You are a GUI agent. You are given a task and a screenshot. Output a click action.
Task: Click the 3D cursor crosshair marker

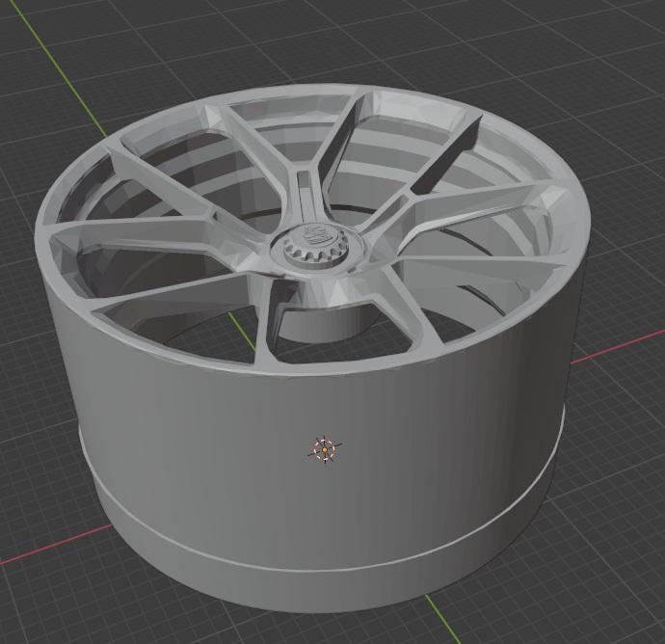pyautogui.click(x=325, y=449)
